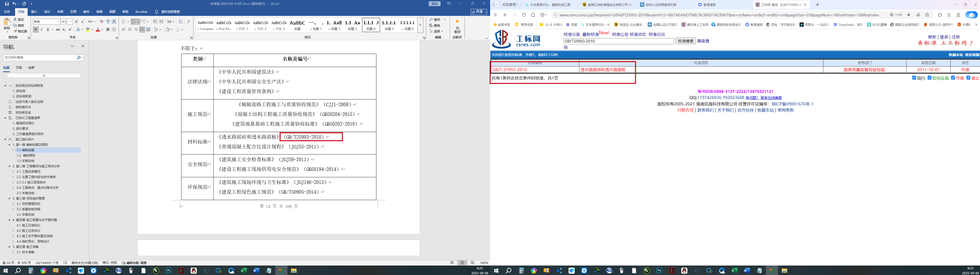This screenshot has width=980, height=275.
Task: Toggle character border button
Action: click(x=114, y=22)
